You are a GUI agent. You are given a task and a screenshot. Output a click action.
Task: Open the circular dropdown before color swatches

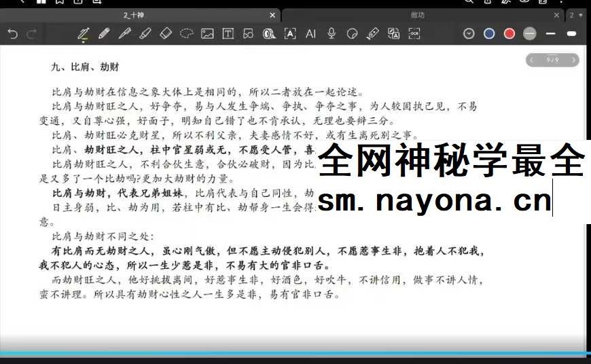pos(469,34)
